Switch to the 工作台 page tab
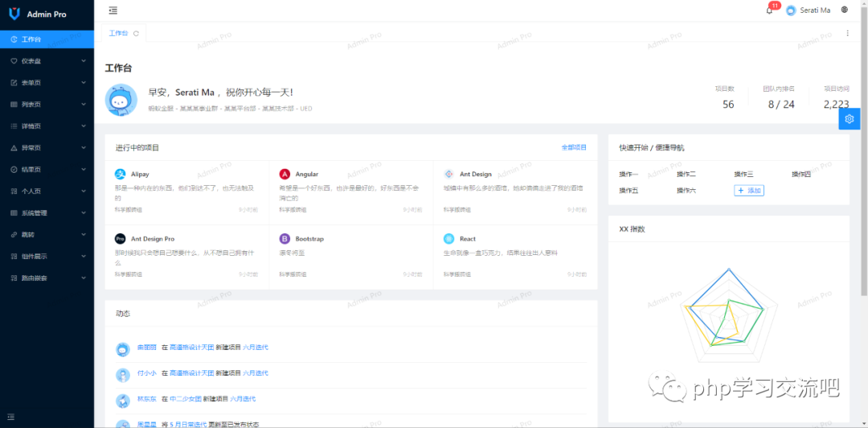The width and height of the screenshot is (868, 428). [118, 33]
